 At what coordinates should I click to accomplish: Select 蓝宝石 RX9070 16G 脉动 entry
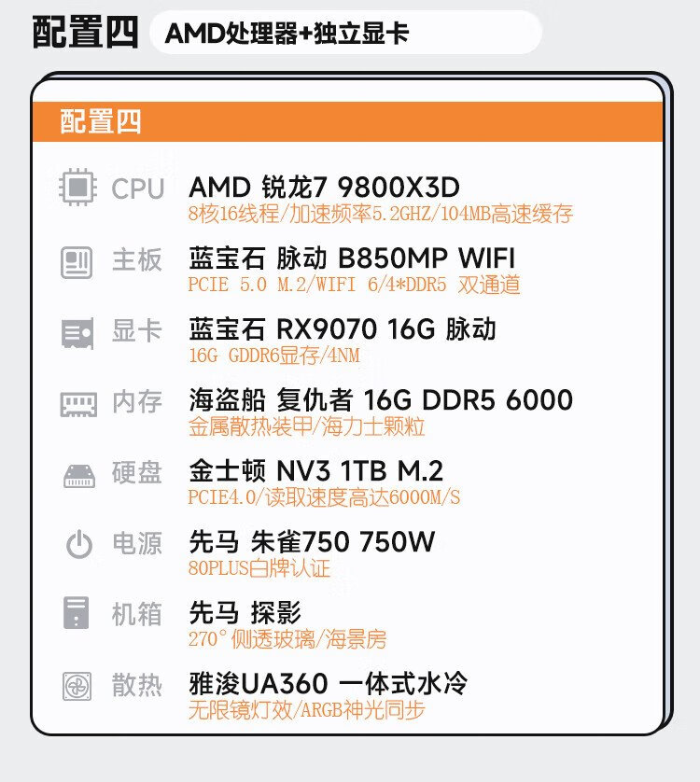coord(343,329)
